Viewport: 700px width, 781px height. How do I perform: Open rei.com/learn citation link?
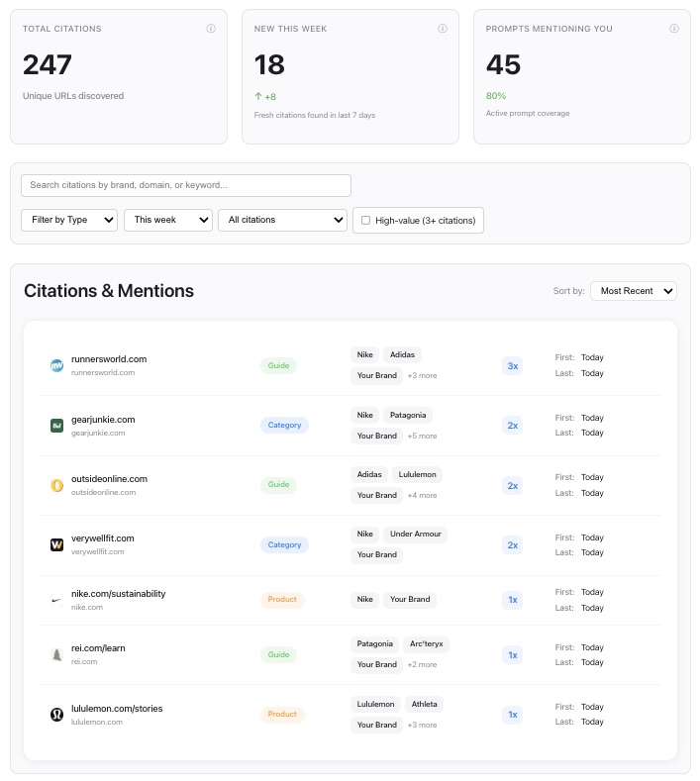tap(98, 648)
